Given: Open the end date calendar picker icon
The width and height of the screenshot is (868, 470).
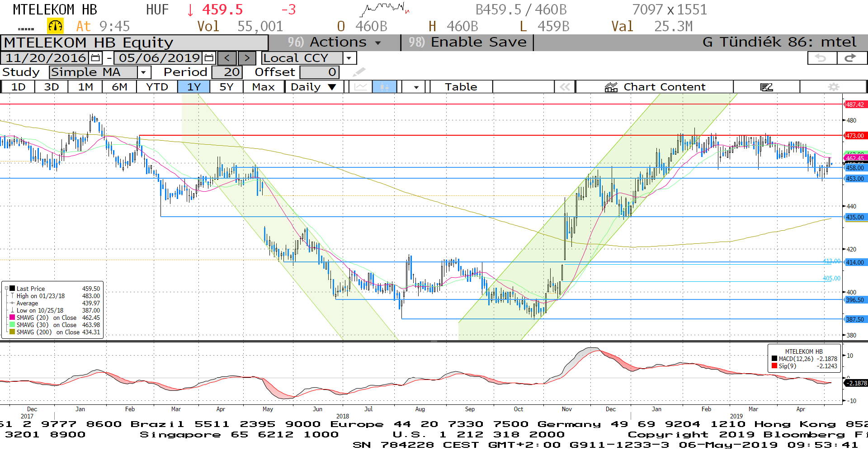Looking at the screenshot, I should coord(209,58).
